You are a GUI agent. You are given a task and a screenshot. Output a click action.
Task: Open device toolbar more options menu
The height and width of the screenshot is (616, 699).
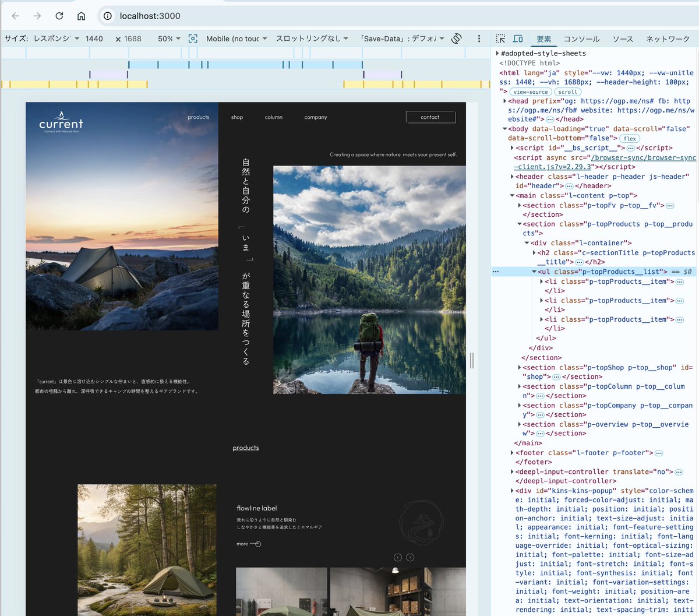[479, 38]
